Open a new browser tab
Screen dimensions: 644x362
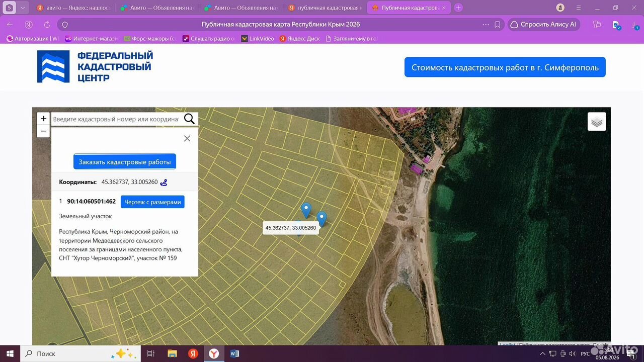pos(458,8)
